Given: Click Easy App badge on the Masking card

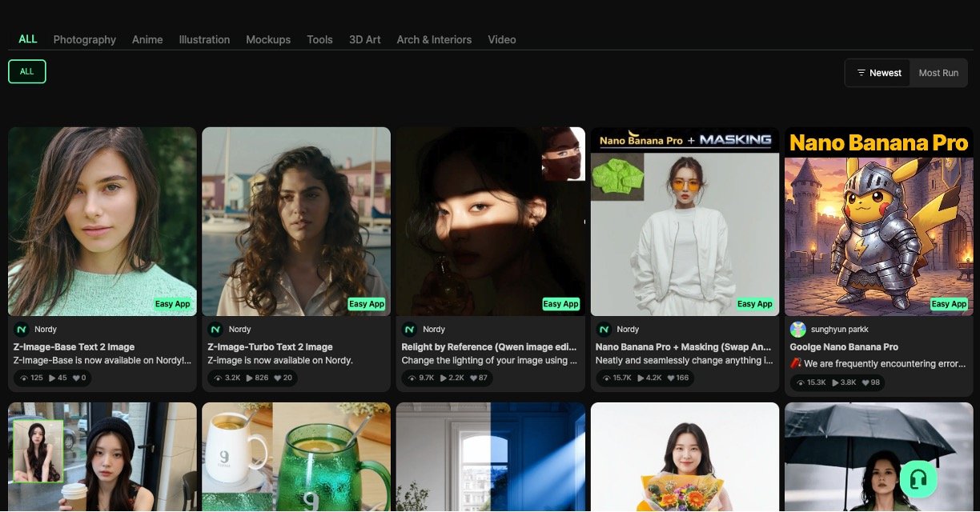Looking at the screenshot, I should point(754,304).
